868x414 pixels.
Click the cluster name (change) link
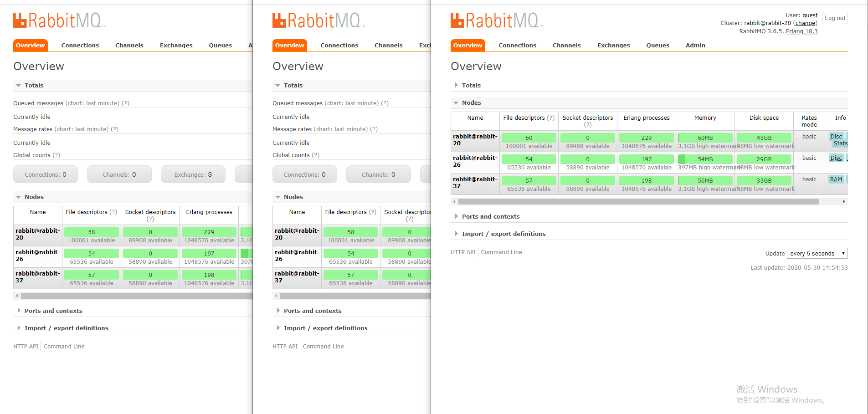click(805, 23)
